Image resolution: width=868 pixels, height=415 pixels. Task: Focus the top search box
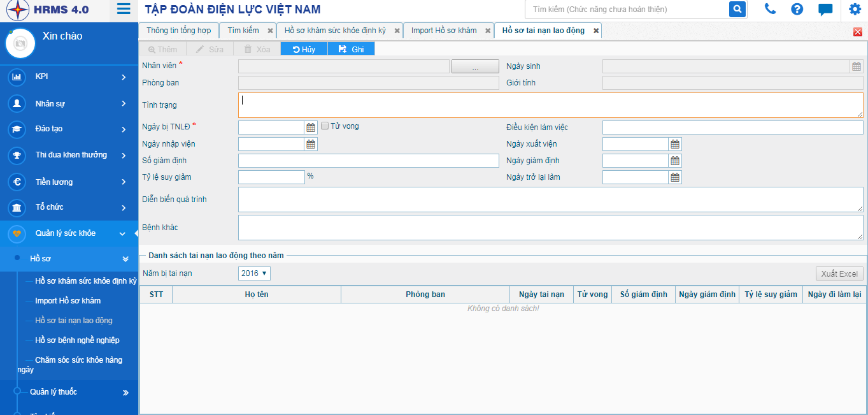(x=627, y=10)
